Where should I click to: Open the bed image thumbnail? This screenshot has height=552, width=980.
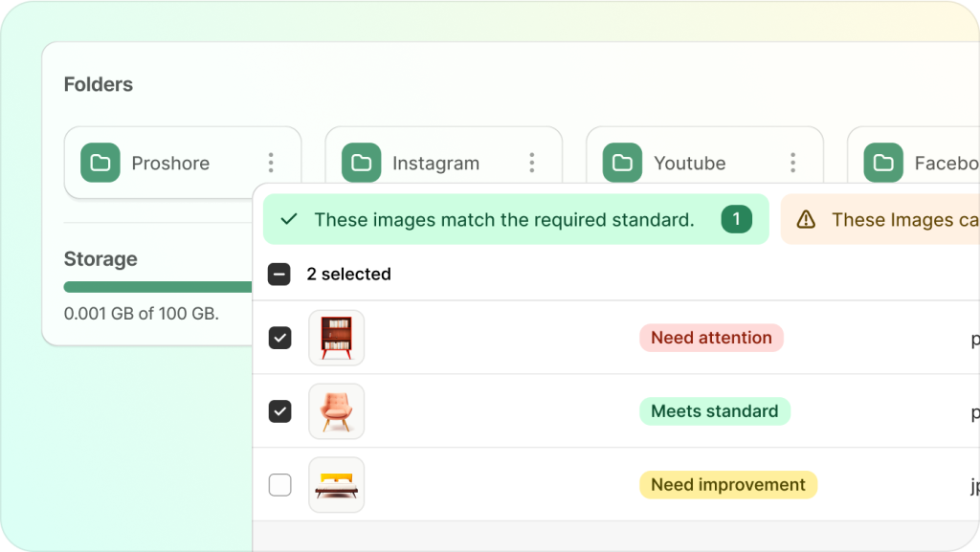(336, 485)
